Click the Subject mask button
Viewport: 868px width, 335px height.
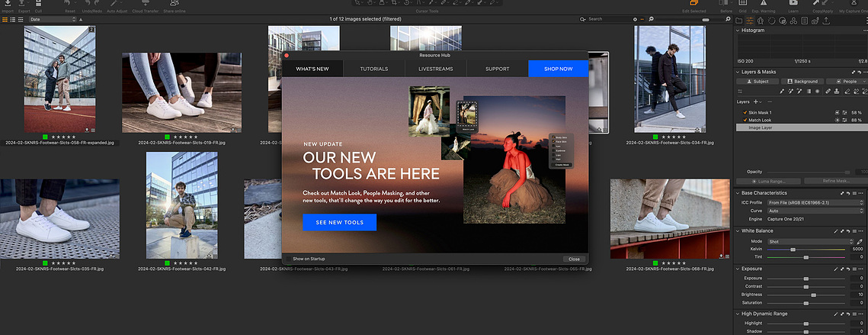[x=757, y=82]
